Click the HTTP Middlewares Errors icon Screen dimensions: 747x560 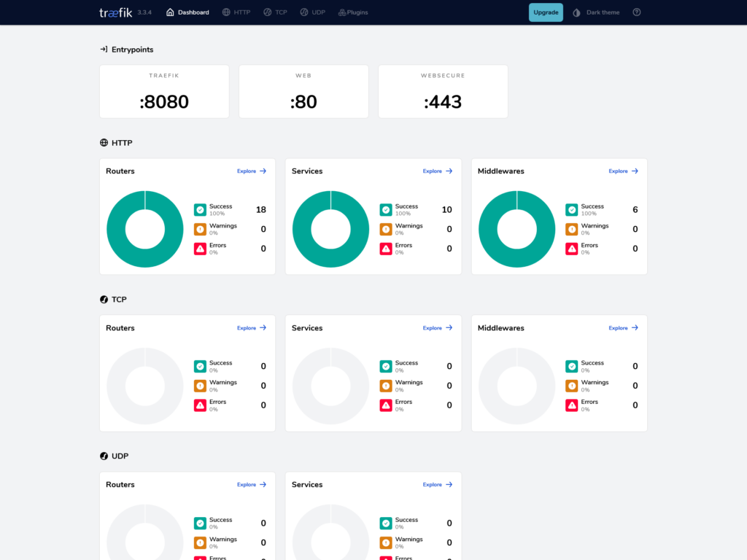pos(572,249)
